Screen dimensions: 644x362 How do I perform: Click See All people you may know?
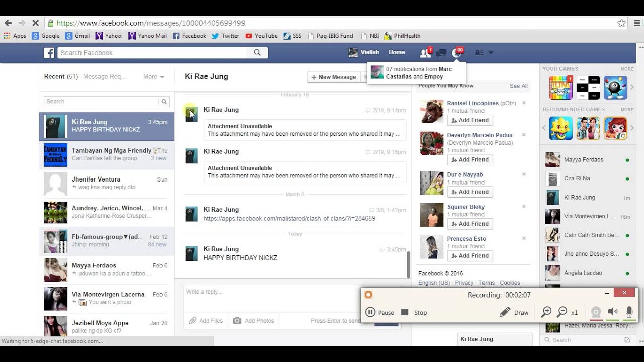519,86
